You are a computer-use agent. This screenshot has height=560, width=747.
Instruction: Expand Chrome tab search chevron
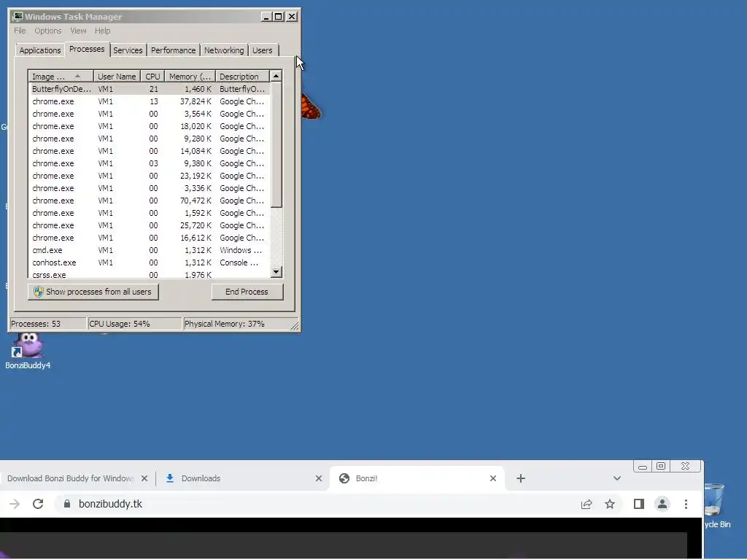point(617,478)
